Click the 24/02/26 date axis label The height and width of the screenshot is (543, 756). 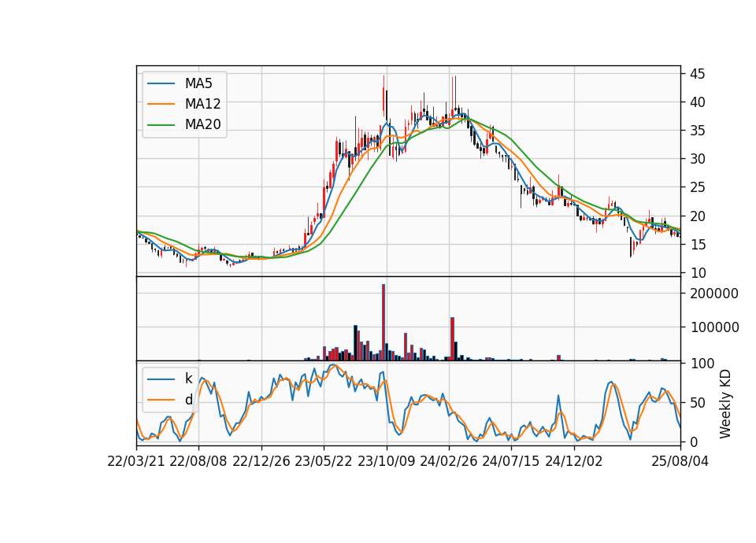[448, 461]
